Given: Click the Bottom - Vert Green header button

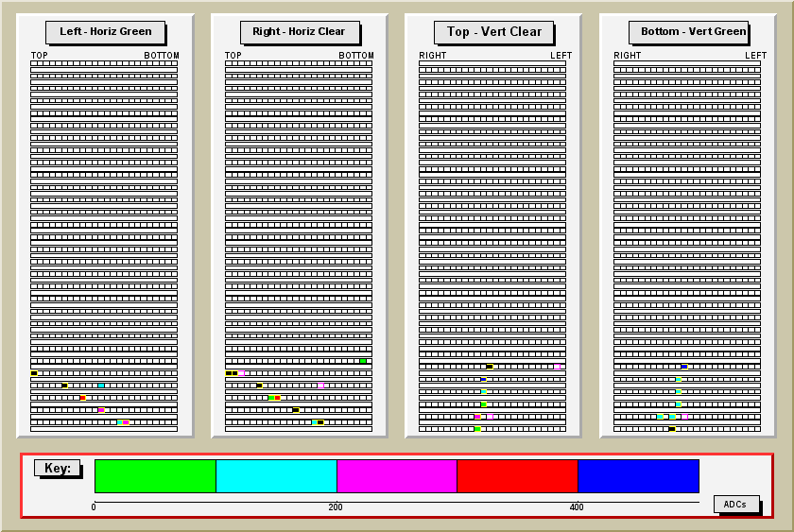Looking at the screenshot, I should 688,32.
